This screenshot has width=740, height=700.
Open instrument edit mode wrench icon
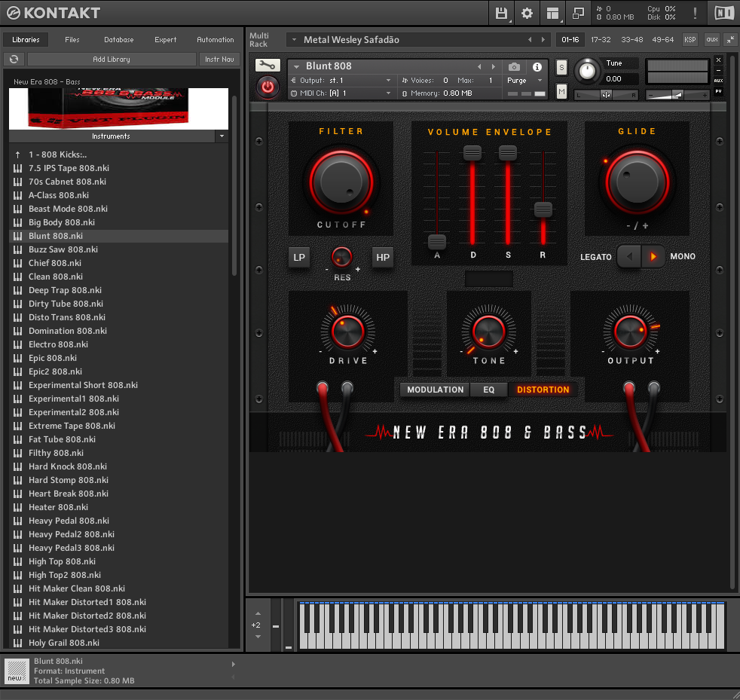pos(268,65)
